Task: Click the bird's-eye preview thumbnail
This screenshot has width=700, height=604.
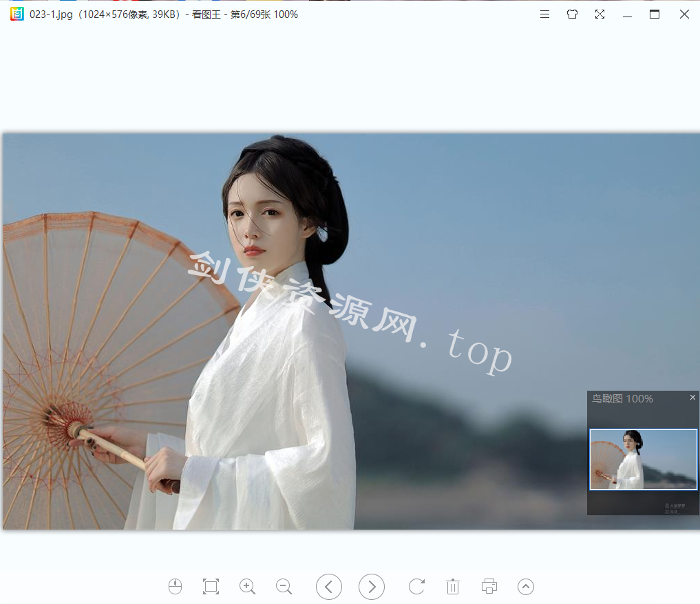Action: coord(643,460)
